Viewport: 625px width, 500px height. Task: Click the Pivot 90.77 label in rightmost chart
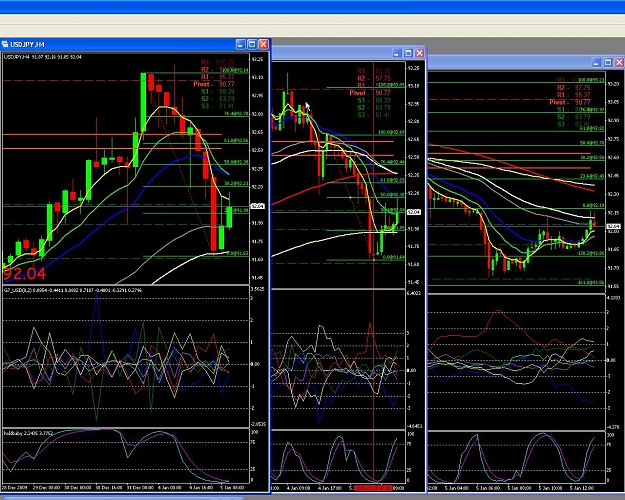tap(570, 102)
